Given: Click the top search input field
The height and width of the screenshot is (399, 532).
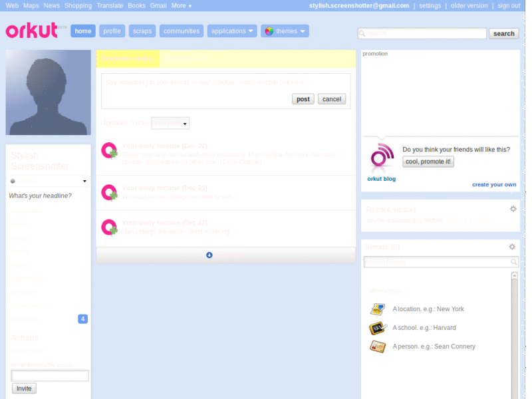Looking at the screenshot, I should click(422, 33).
